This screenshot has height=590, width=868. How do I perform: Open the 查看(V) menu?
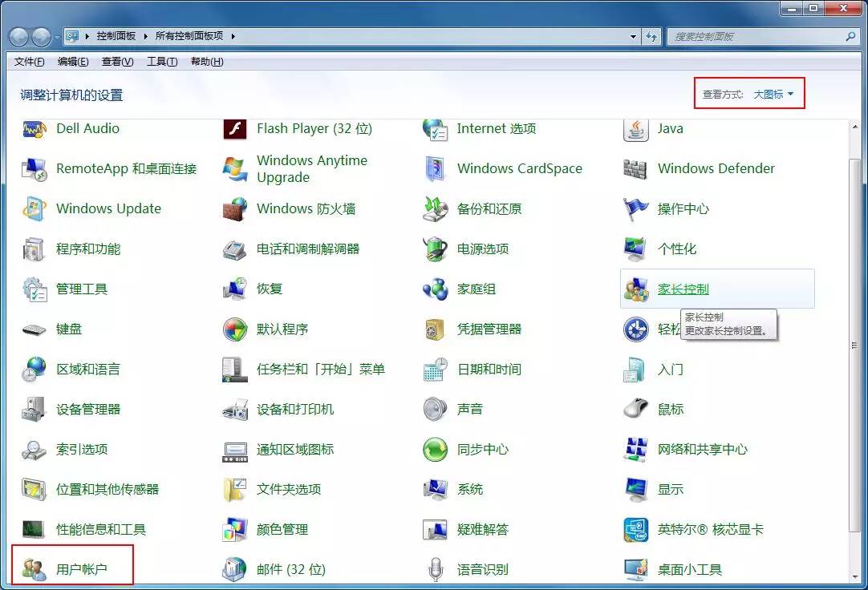[117, 62]
